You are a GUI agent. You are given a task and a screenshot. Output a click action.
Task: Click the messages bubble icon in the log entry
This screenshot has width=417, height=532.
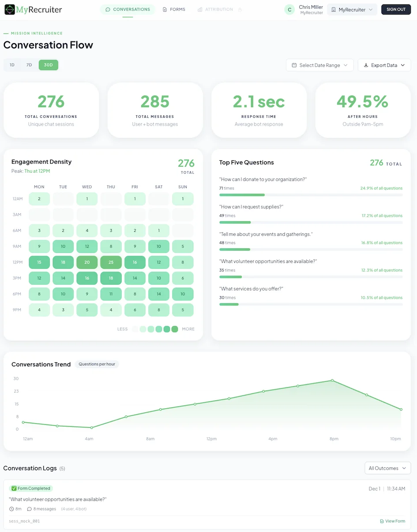click(30, 509)
